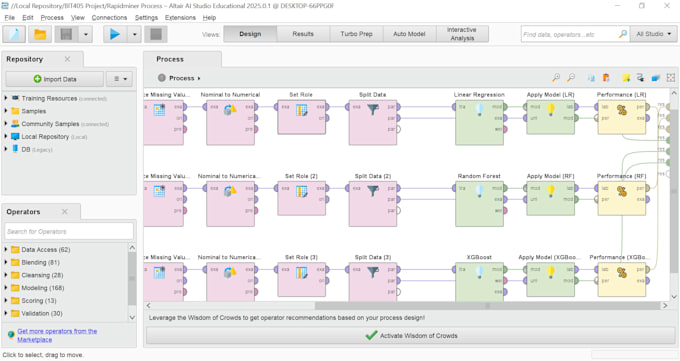Expand the Samples repository folder
Viewport: 680px width, 361px height.
(x=6, y=111)
